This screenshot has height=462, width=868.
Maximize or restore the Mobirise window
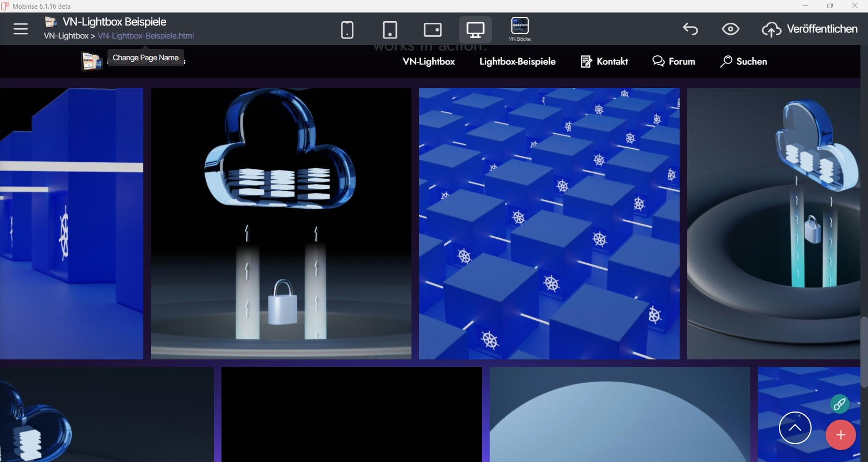pyautogui.click(x=830, y=6)
